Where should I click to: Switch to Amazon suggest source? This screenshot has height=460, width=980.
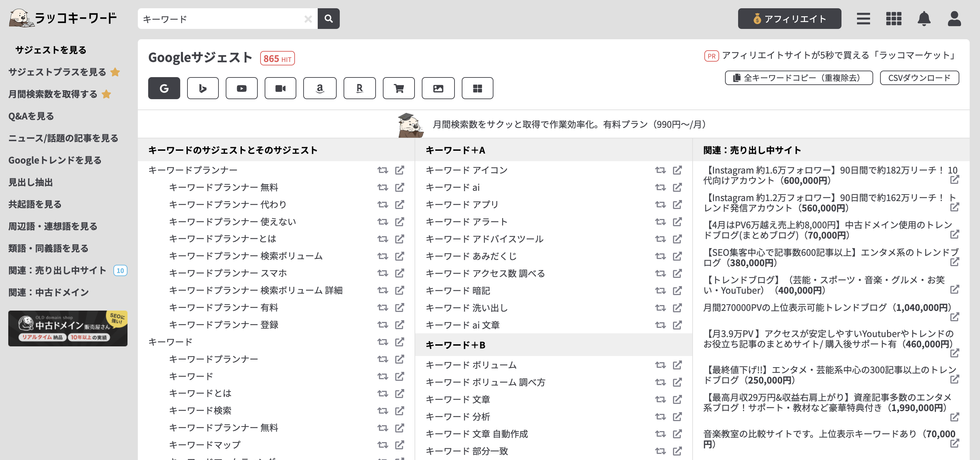[320, 88]
